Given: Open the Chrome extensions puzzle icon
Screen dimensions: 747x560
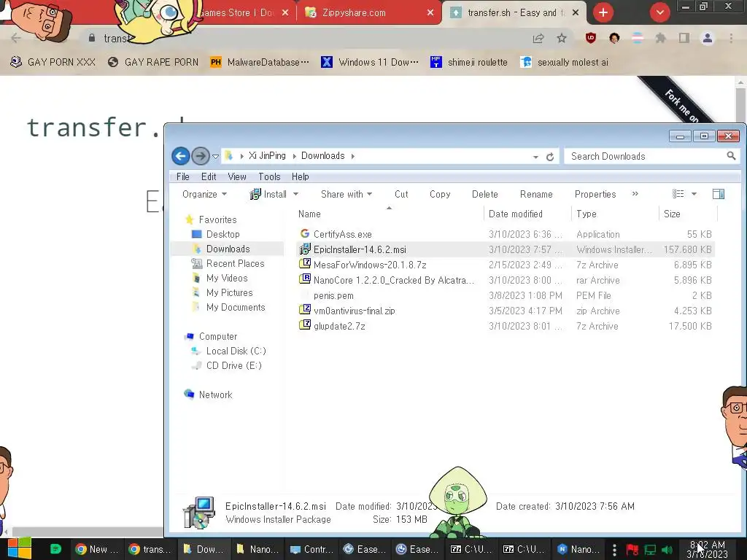Looking at the screenshot, I should 661,38.
